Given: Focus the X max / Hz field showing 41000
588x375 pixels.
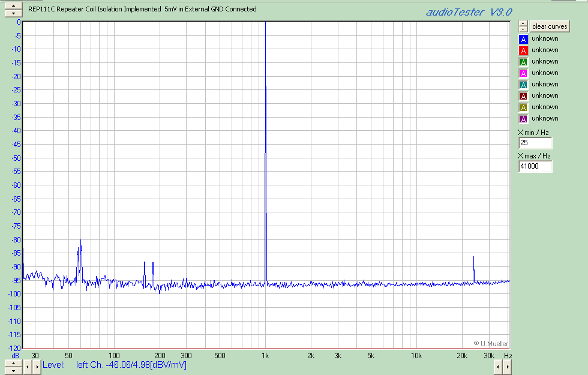Looking at the screenshot, I should (x=535, y=166).
